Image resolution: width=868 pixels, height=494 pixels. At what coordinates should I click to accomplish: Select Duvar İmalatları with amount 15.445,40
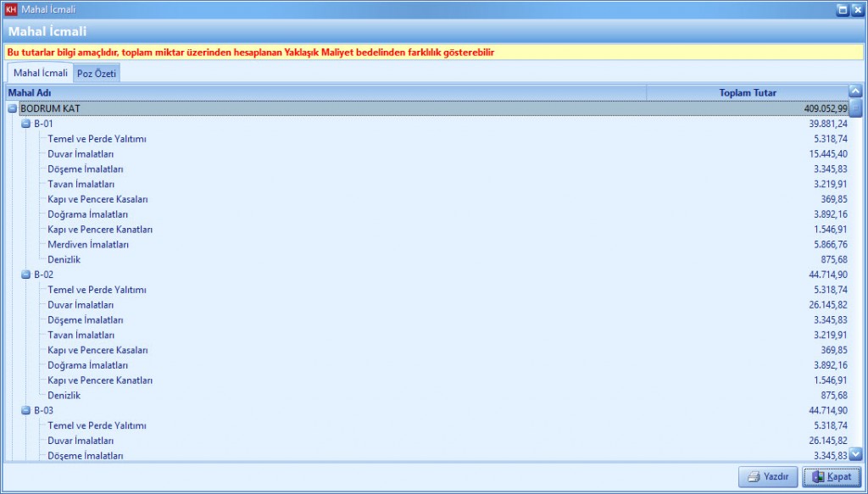[x=81, y=153]
